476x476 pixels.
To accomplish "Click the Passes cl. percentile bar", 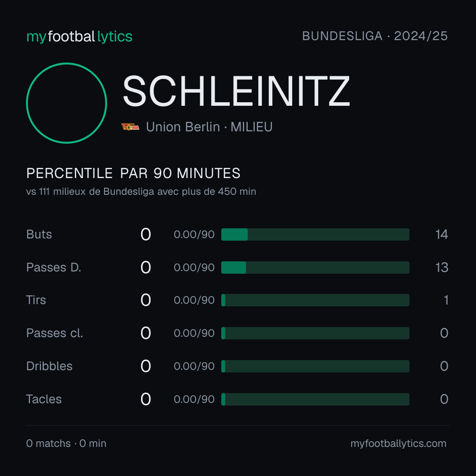I will click(x=315, y=333).
